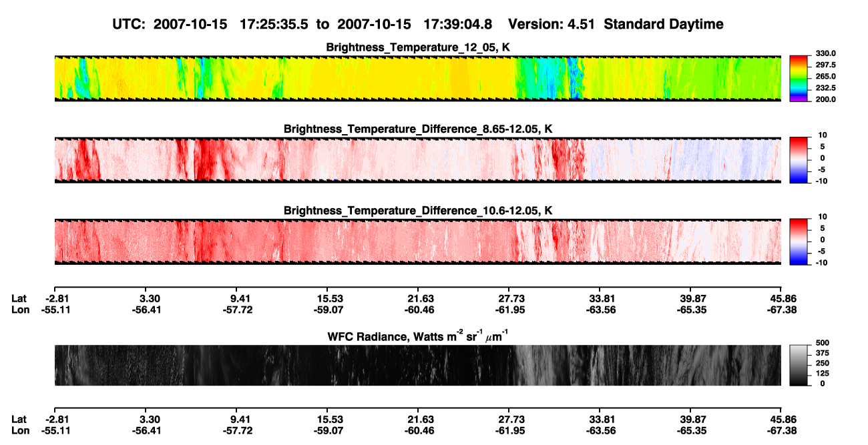Click longitude -56.41 below the WFC Radiance panel
This screenshot has height=445, width=868.
(148, 431)
